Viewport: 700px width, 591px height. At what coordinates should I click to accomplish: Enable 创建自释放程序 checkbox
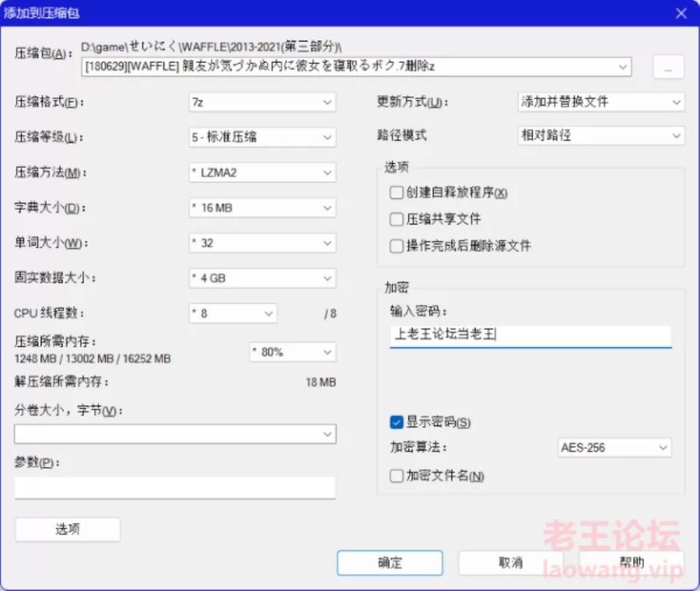point(397,193)
